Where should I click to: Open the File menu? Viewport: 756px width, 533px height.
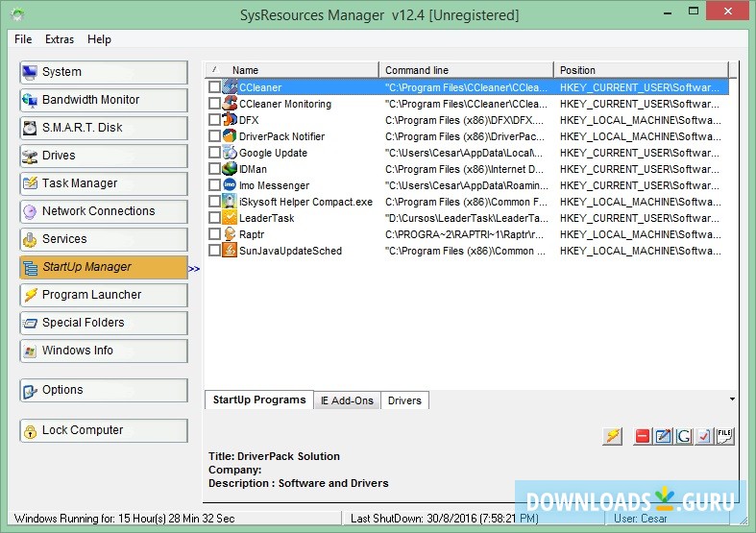[x=23, y=39]
